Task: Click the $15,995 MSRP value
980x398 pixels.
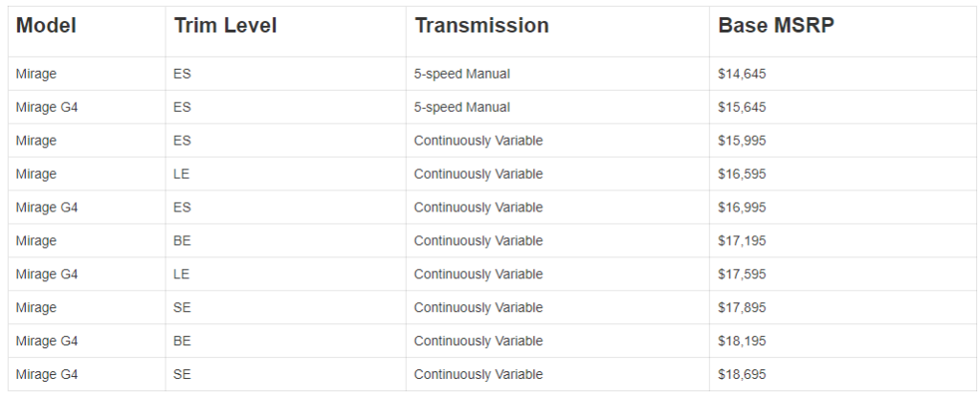Action: [x=742, y=141]
